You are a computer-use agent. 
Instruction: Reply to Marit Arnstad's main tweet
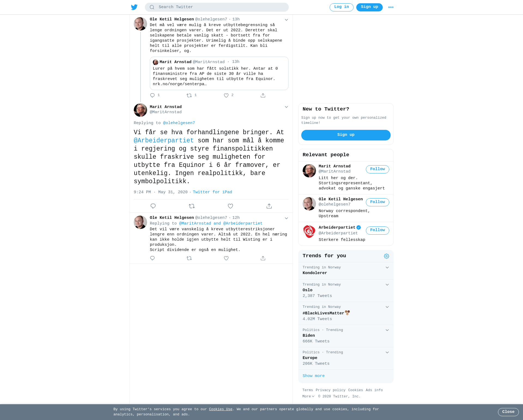(x=153, y=206)
